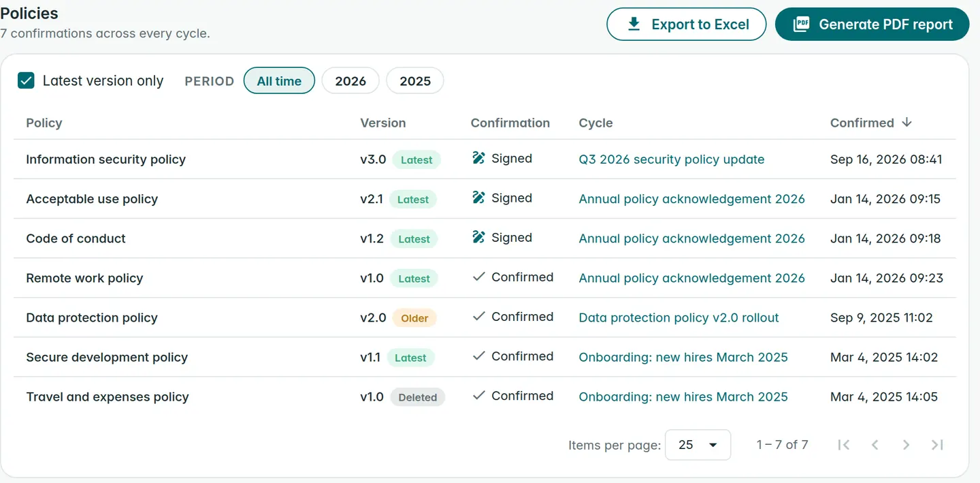Sort by the Policy column header
Image resolution: width=980 pixels, height=483 pixels.
pyautogui.click(x=44, y=123)
